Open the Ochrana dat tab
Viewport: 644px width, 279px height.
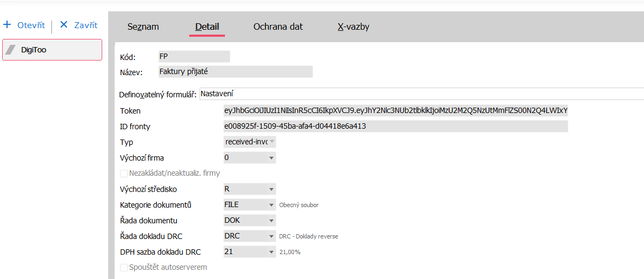click(x=278, y=26)
